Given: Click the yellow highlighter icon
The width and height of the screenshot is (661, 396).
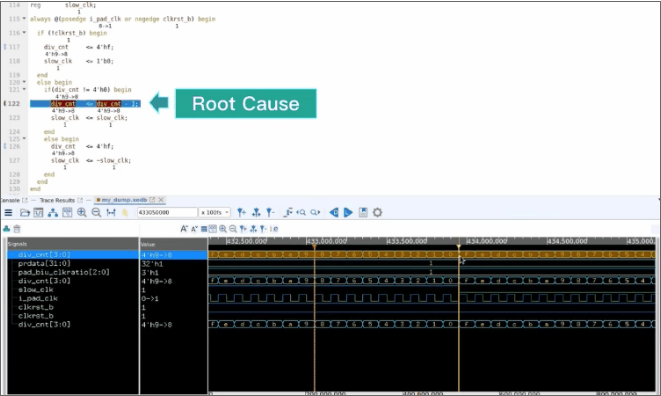Looking at the screenshot, I should [125, 213].
